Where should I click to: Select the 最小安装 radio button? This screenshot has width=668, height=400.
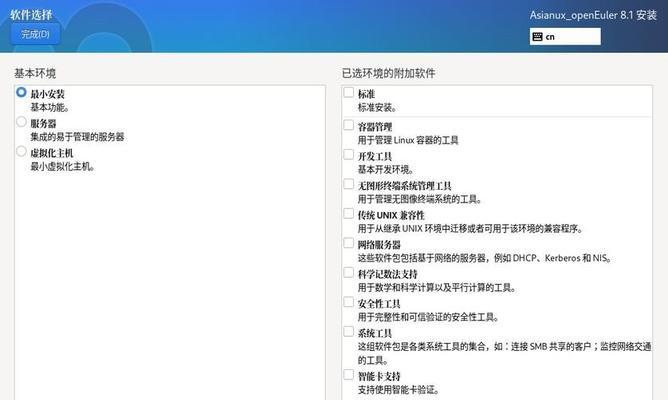point(21,92)
